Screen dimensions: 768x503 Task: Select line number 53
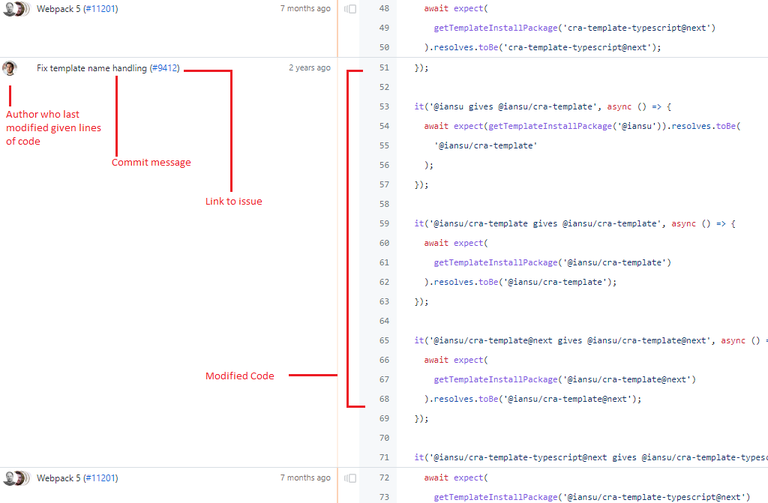pyautogui.click(x=384, y=107)
